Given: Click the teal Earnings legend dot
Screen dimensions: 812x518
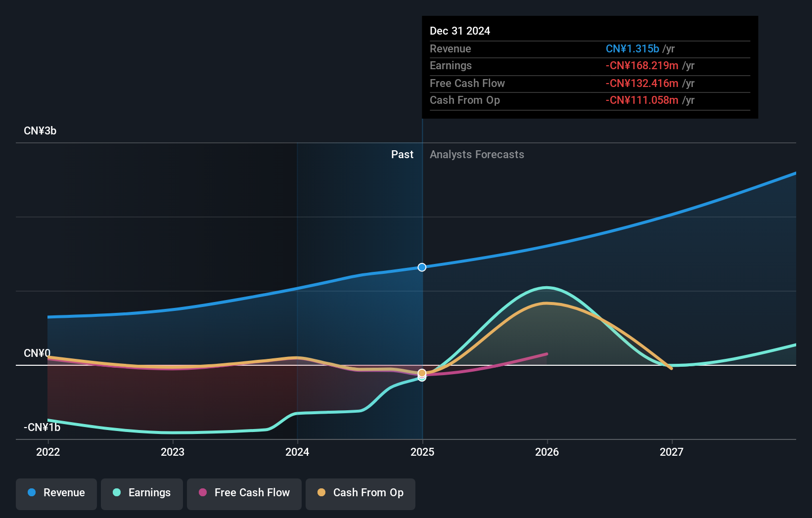Looking at the screenshot, I should click(117, 492).
